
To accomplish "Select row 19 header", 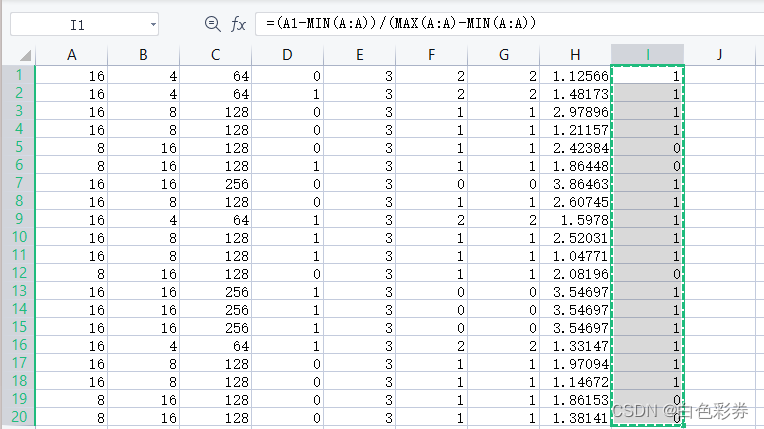I will (x=19, y=399).
